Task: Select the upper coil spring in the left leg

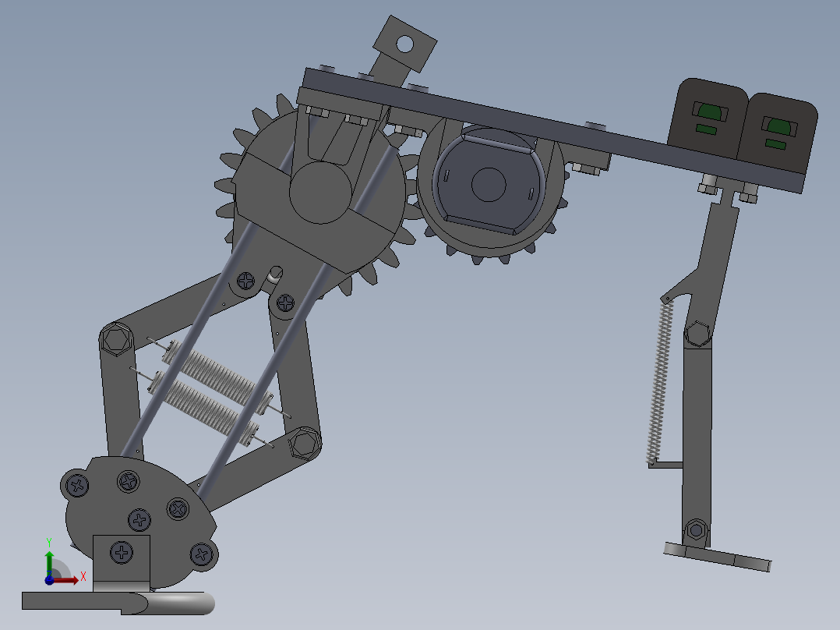Action: coord(218,377)
